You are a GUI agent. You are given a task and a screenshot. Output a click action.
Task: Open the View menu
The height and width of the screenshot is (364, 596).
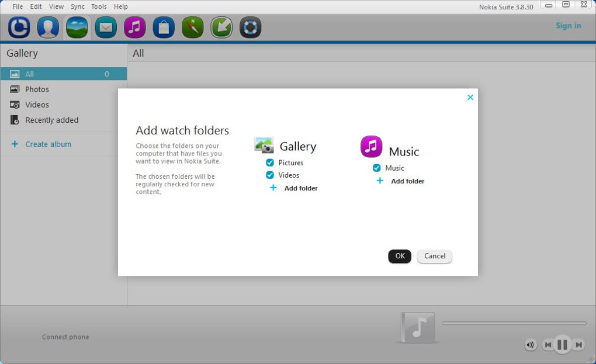pyautogui.click(x=56, y=6)
